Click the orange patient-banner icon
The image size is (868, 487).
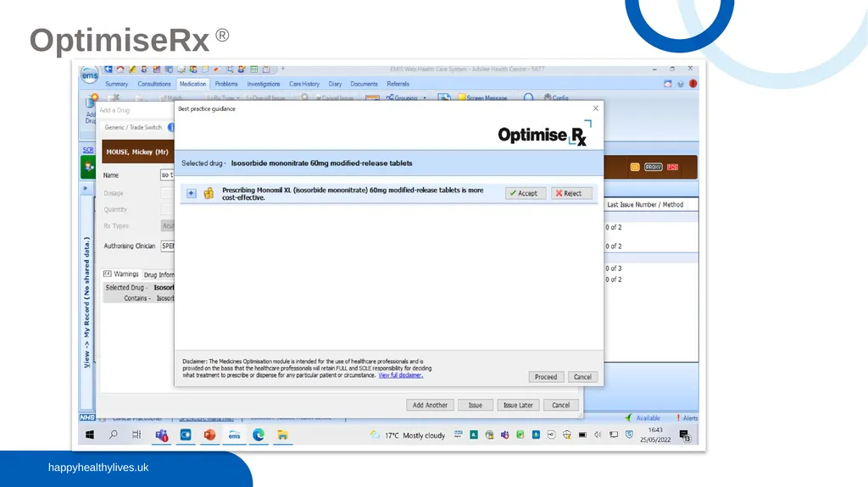(x=635, y=167)
